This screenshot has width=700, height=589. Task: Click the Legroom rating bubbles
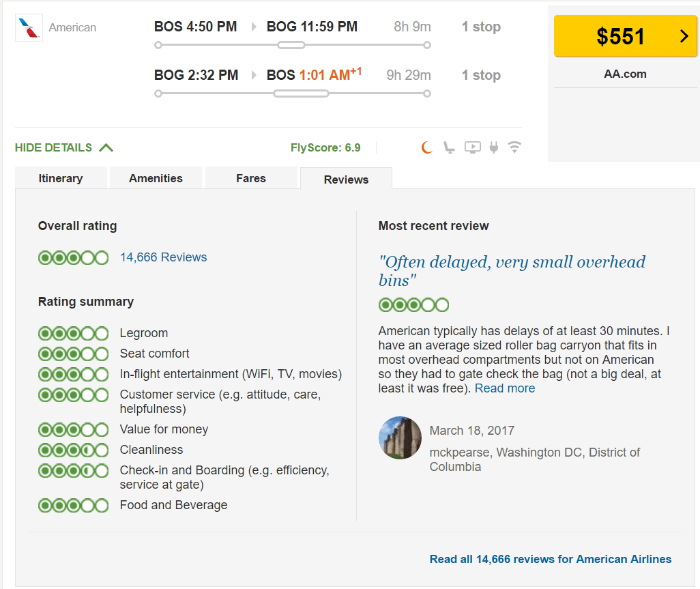pyautogui.click(x=73, y=334)
